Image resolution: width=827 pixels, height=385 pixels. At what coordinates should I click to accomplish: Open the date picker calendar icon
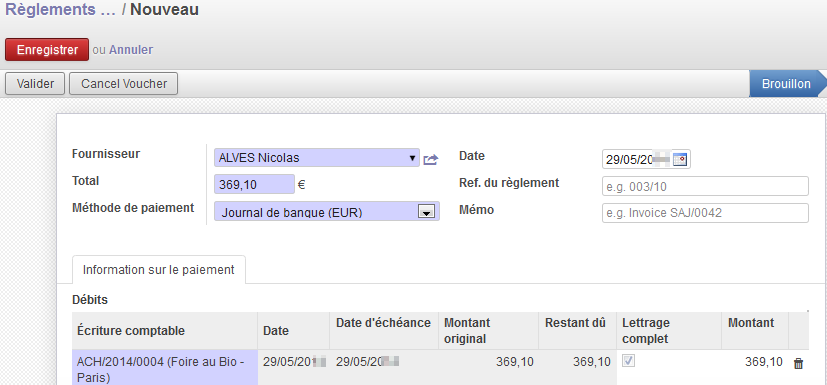680,159
